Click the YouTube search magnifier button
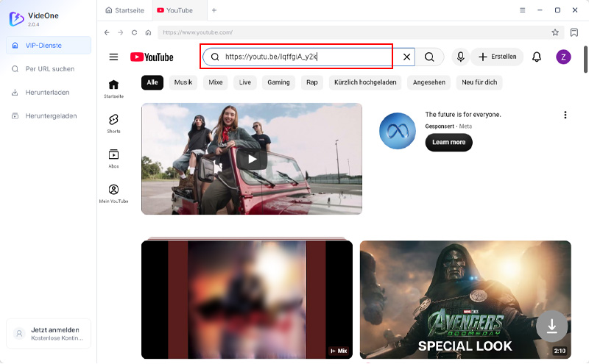Viewport: 589px width, 364px height. (x=429, y=57)
